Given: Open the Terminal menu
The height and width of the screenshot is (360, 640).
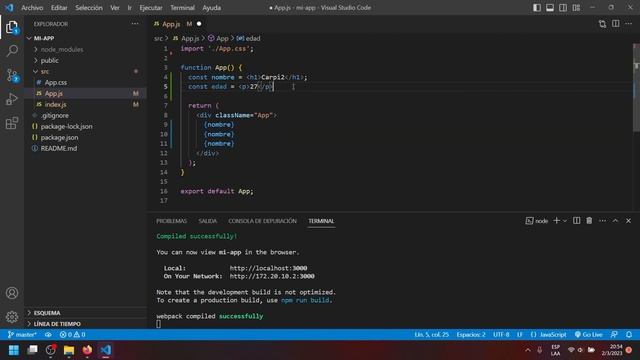Looking at the screenshot, I should coord(182,7).
